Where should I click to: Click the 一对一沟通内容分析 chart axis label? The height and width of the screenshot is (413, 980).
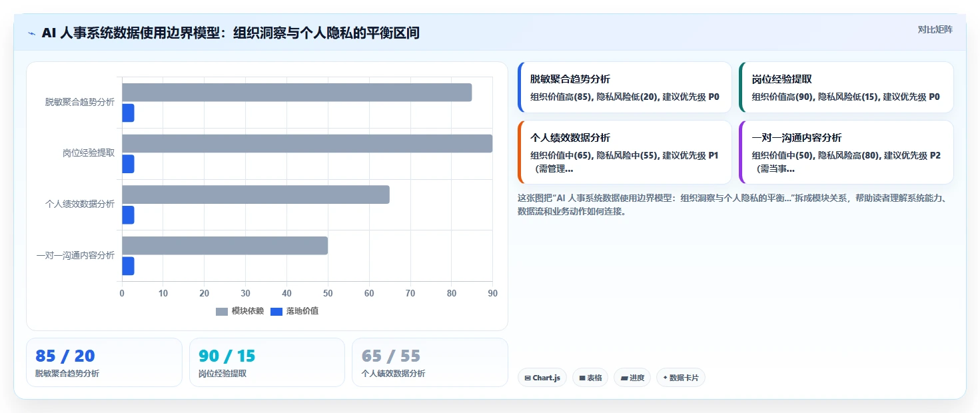[75, 255]
